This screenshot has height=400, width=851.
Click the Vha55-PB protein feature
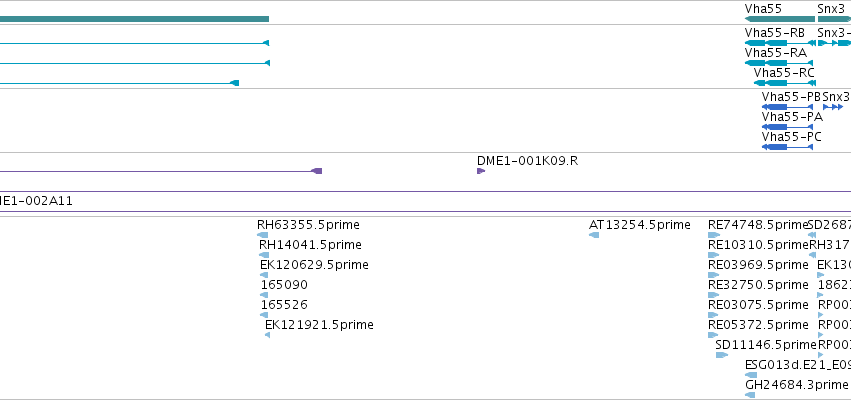[x=788, y=107]
